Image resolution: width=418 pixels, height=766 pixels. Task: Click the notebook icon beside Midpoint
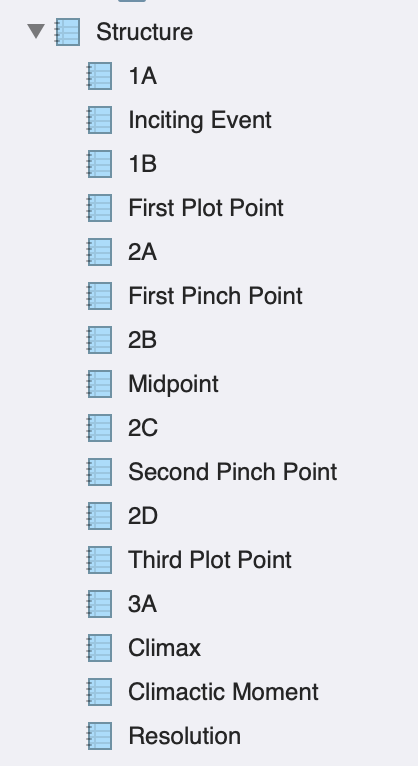pos(100,384)
